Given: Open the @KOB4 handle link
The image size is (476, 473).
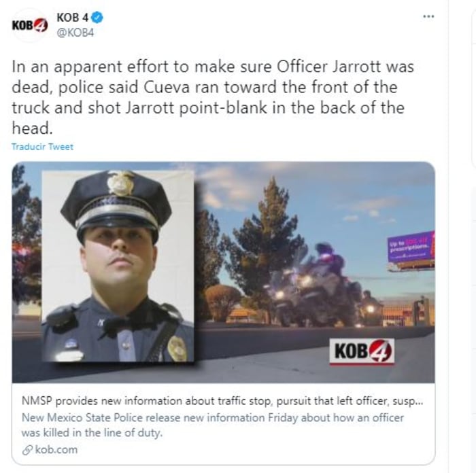Looking at the screenshot, I should [75, 33].
